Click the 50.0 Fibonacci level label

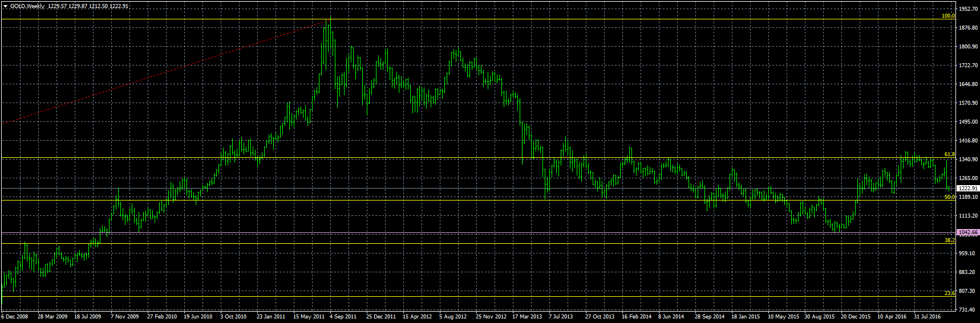point(949,197)
